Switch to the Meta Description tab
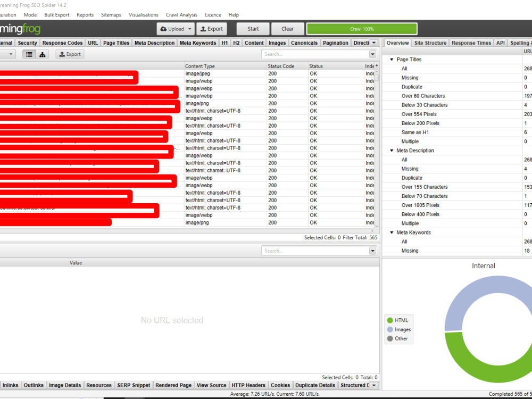 tap(154, 43)
